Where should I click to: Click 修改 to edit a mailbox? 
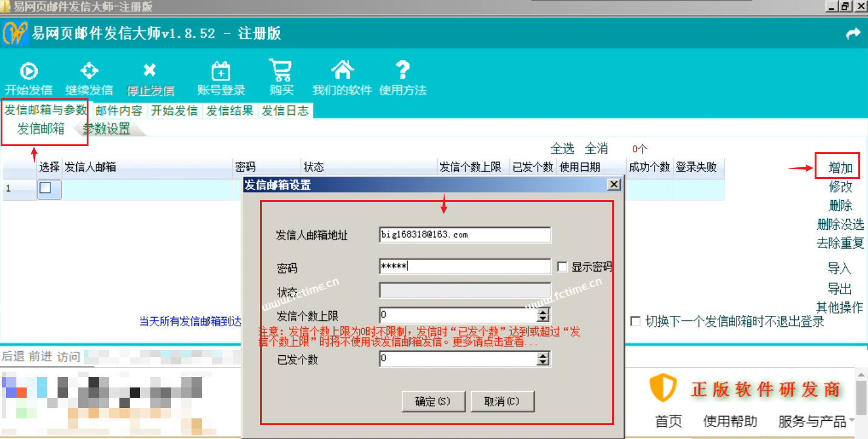[841, 187]
